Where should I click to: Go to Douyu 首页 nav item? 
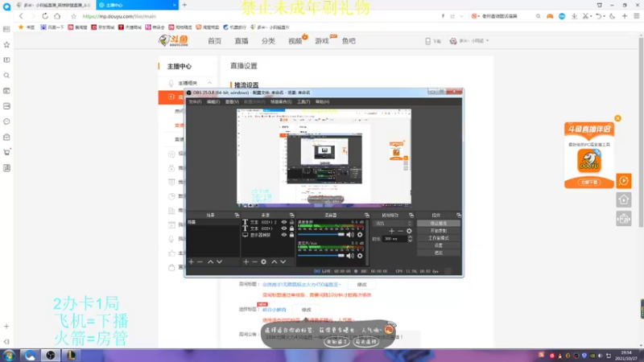click(x=214, y=41)
